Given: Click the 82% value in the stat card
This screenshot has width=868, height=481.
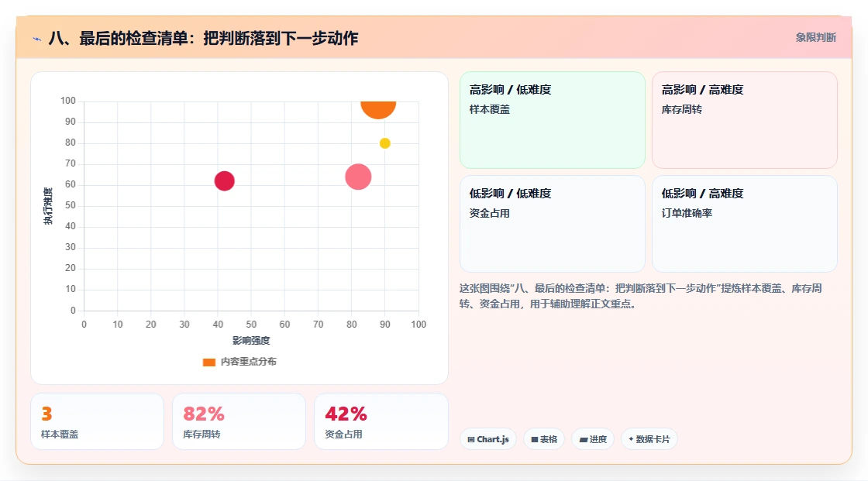Looking at the screenshot, I should [x=204, y=414].
